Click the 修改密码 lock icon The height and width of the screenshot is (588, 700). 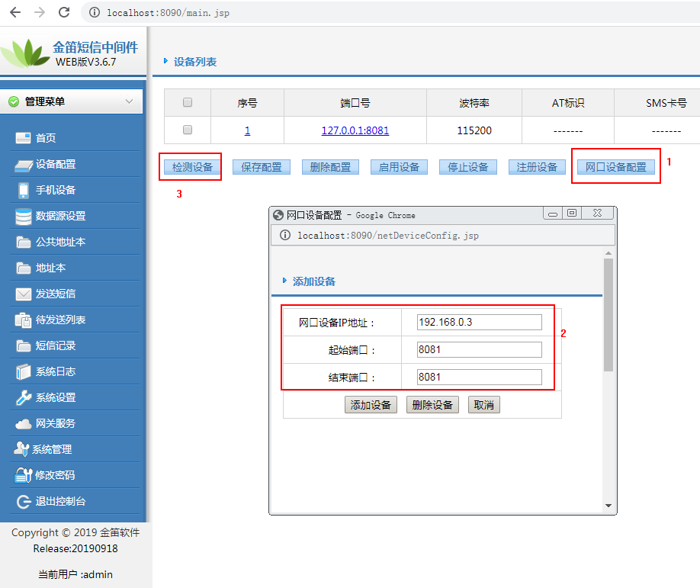[x=22, y=475]
